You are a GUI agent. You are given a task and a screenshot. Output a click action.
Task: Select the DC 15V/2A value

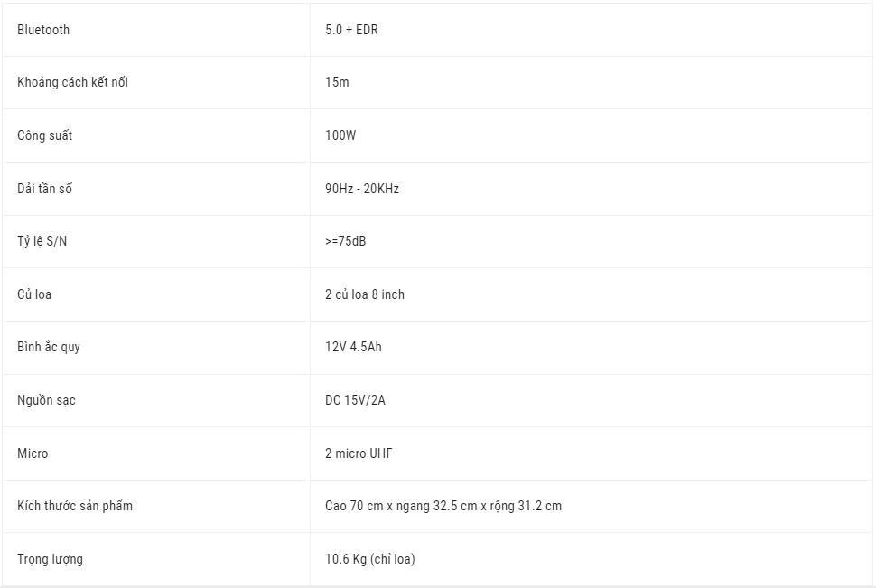click(355, 400)
